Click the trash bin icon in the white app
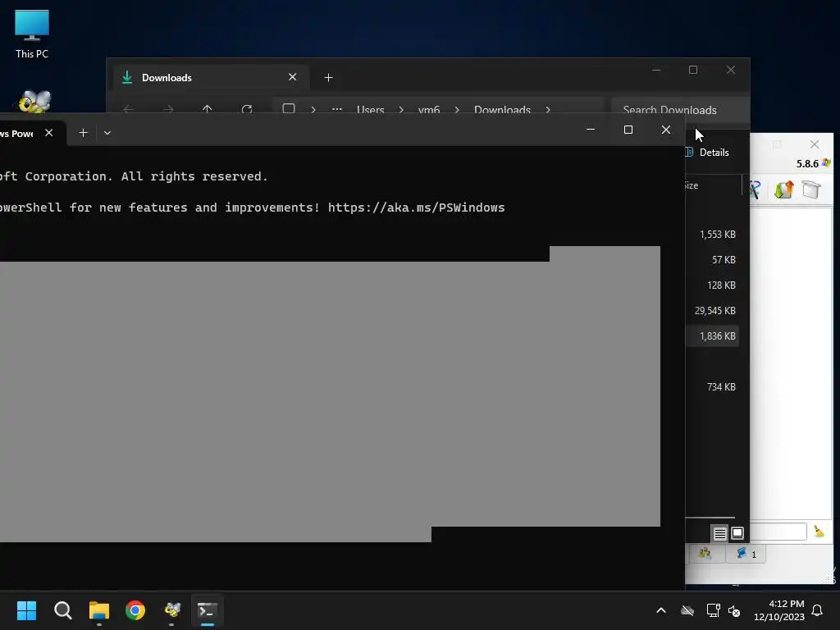840x630 pixels. click(x=811, y=189)
